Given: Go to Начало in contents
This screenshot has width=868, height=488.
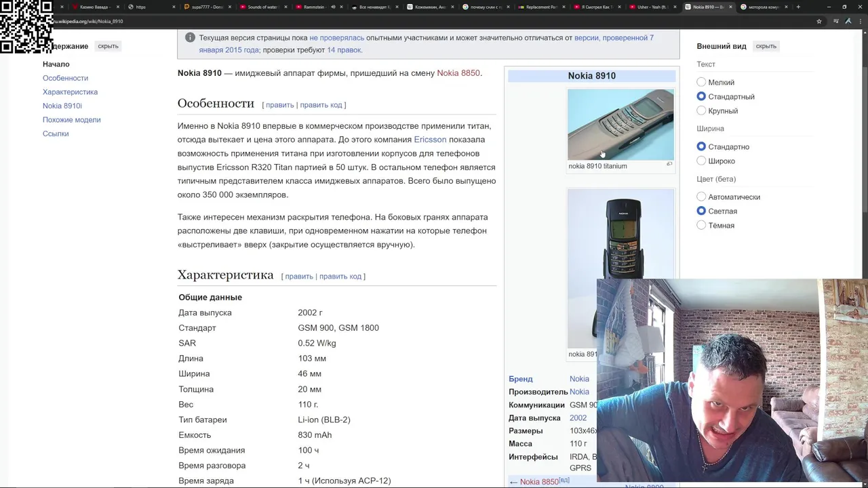Looking at the screenshot, I should (56, 64).
